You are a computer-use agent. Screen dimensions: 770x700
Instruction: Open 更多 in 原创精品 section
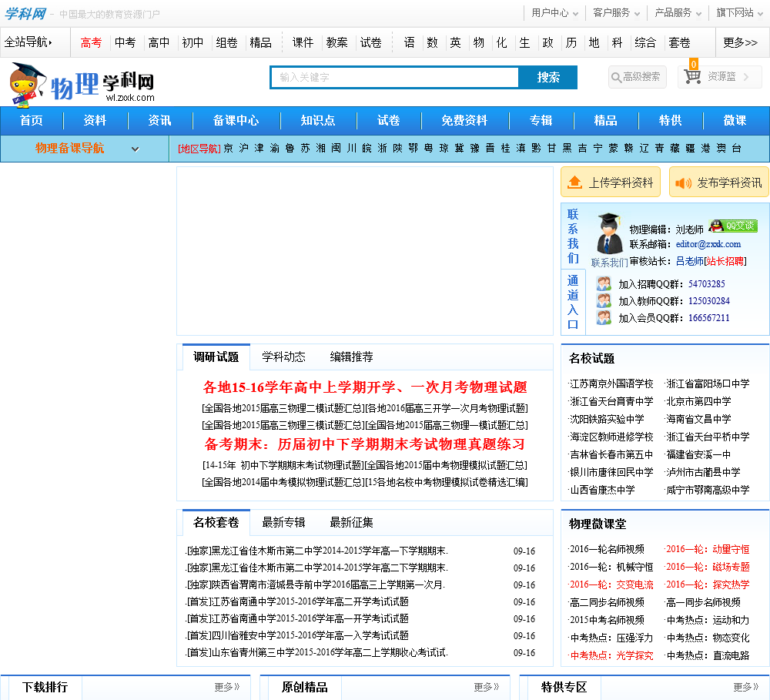coord(486,687)
